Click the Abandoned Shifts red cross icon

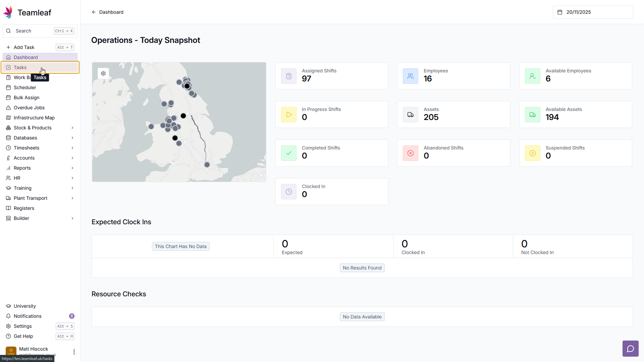[410, 153]
